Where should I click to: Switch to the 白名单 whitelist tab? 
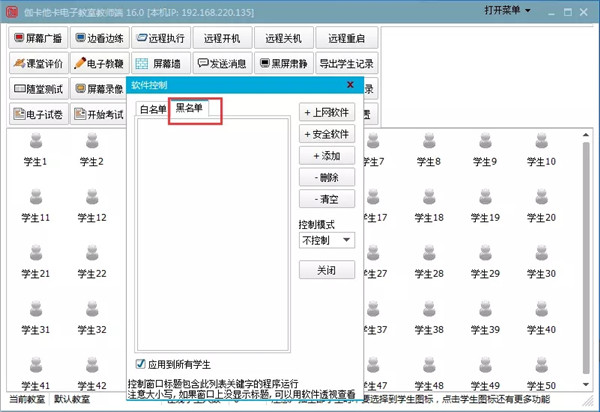(152, 109)
